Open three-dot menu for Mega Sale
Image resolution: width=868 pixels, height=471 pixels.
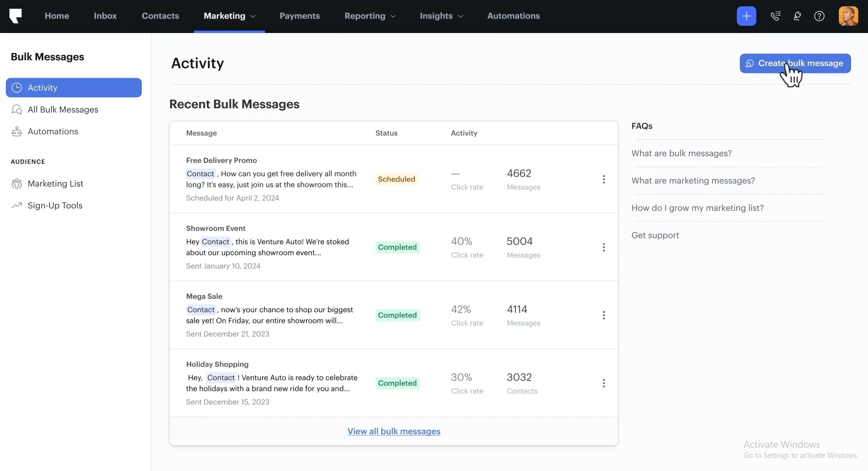(603, 315)
